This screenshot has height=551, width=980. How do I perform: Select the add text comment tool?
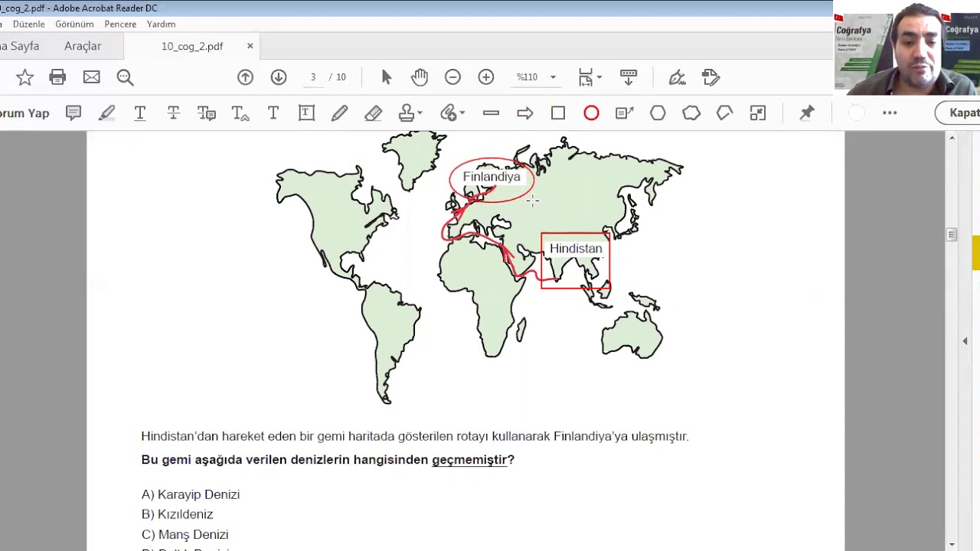(x=273, y=113)
